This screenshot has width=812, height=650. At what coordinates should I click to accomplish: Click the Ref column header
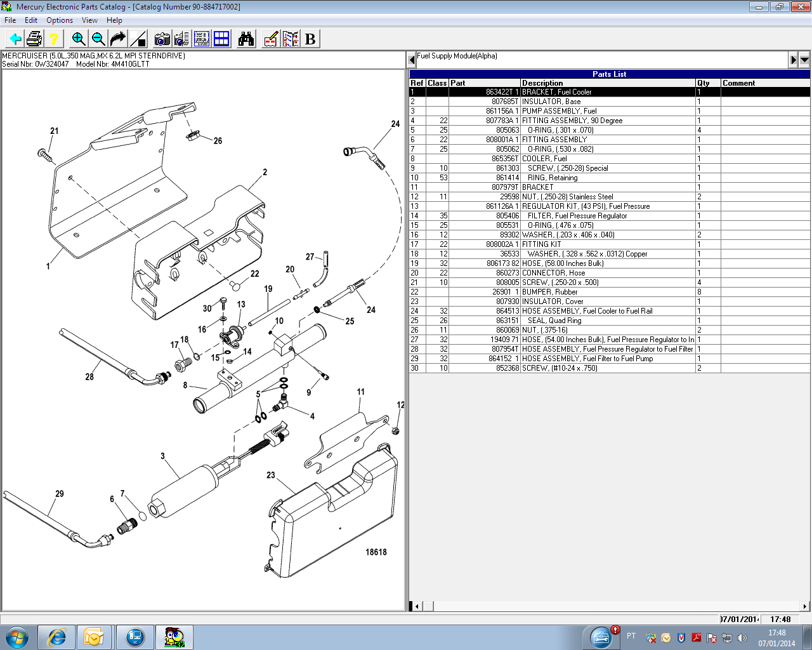pos(417,83)
